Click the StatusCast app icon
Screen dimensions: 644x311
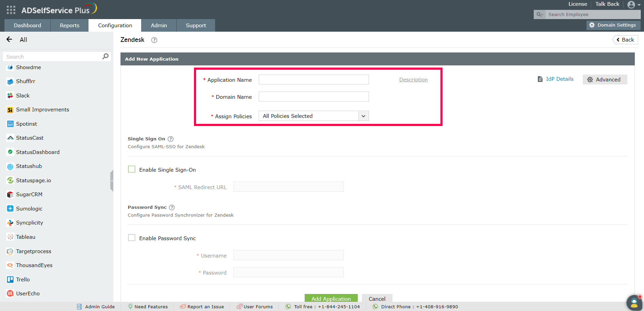(10, 138)
